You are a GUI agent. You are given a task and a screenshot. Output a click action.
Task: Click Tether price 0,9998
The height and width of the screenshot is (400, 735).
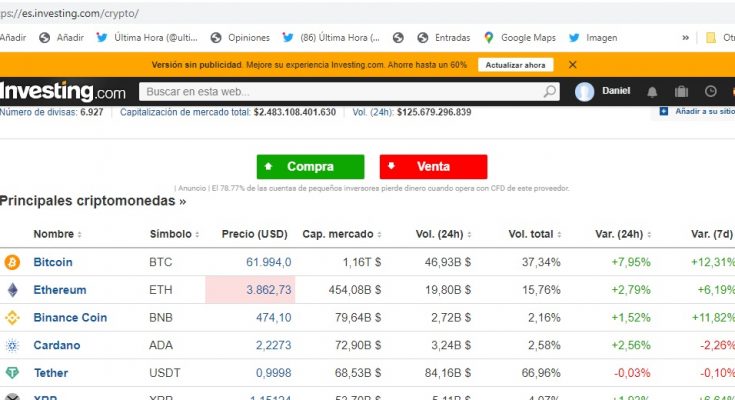[x=274, y=373]
